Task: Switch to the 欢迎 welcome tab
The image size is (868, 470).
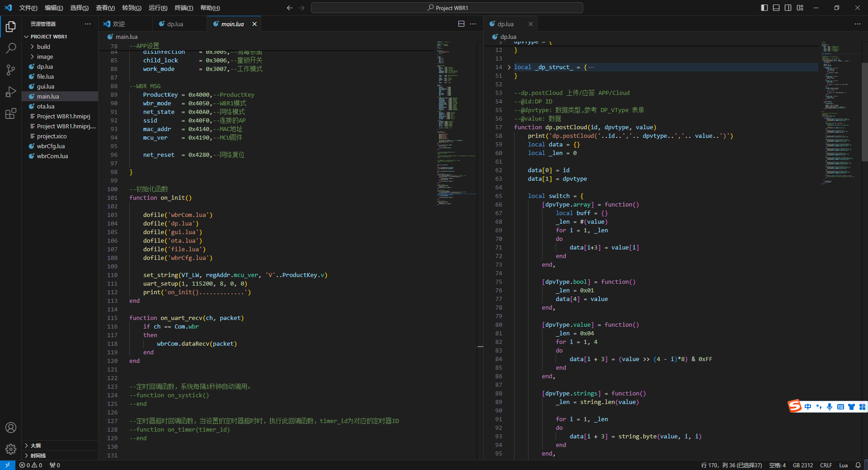Action: coord(126,24)
